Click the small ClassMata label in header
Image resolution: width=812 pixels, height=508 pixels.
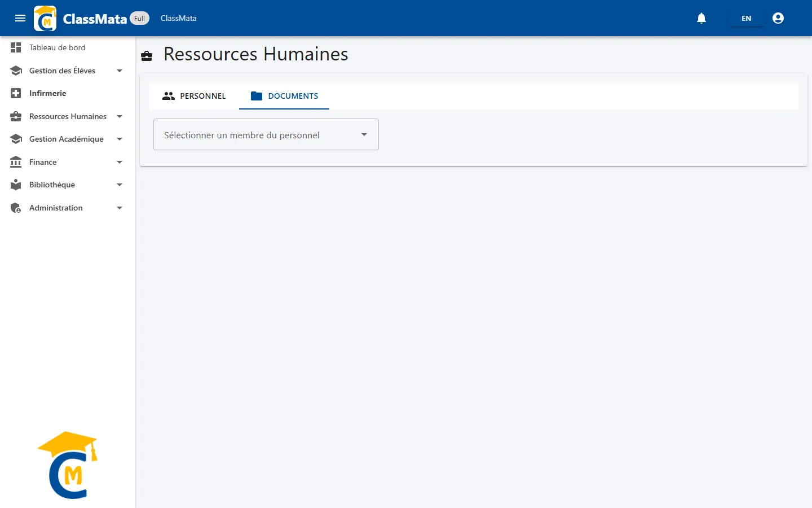(179, 18)
